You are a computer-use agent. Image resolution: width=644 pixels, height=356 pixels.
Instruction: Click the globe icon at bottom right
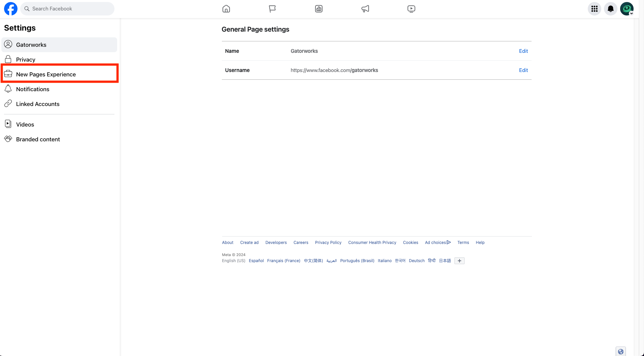(x=620, y=351)
